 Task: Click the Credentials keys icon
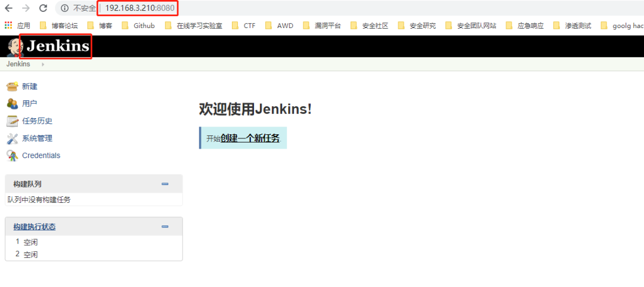pyautogui.click(x=13, y=155)
